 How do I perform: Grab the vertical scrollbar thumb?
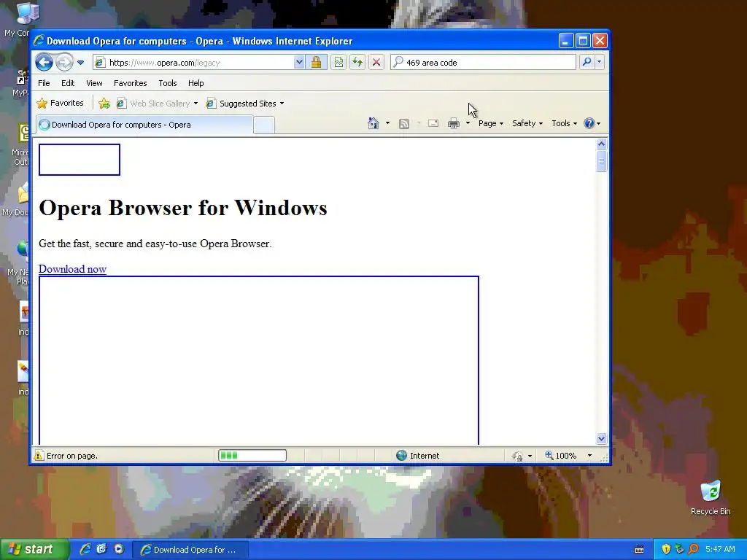[x=601, y=161]
